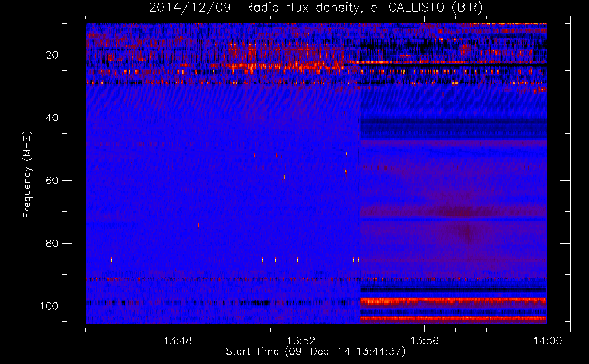The width and height of the screenshot is (589, 364).
Task: Click the 20 MHz frequency tick label
Action: [52, 55]
